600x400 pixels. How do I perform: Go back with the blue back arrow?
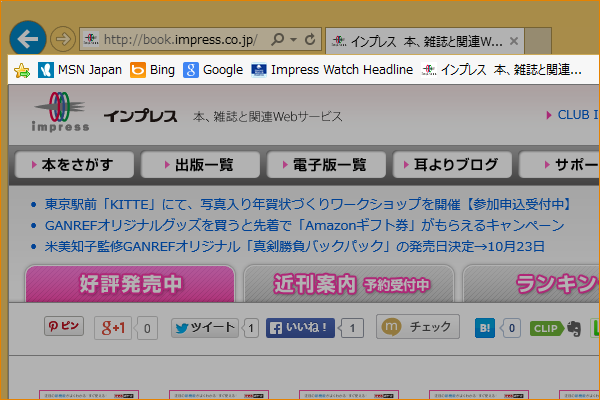pyautogui.click(x=28, y=39)
